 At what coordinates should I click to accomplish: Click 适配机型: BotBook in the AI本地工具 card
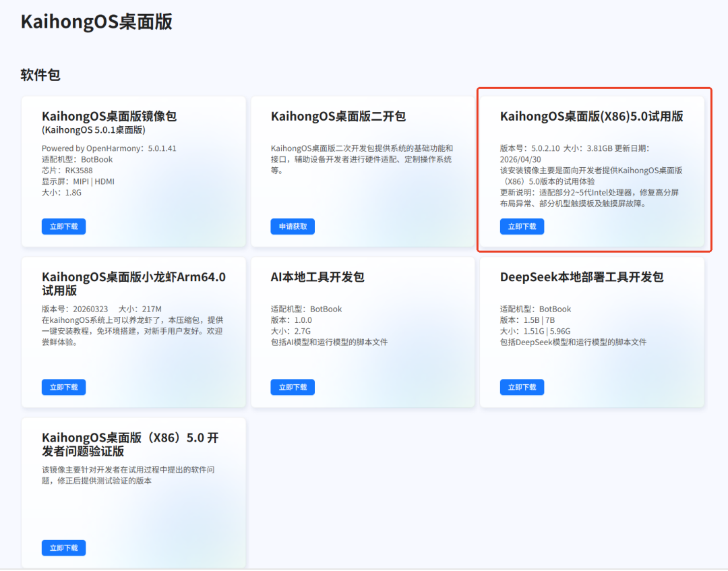(x=306, y=309)
